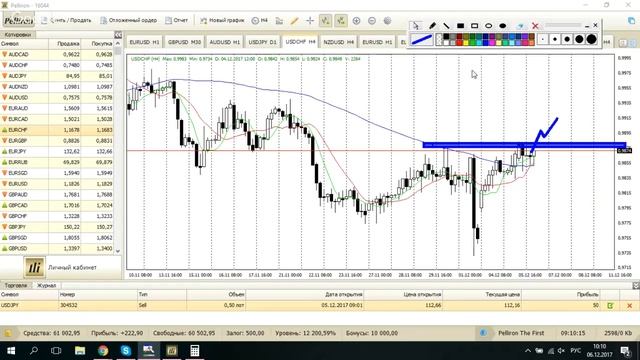
Task: Open chart settings gear icon
Action: [387, 20]
